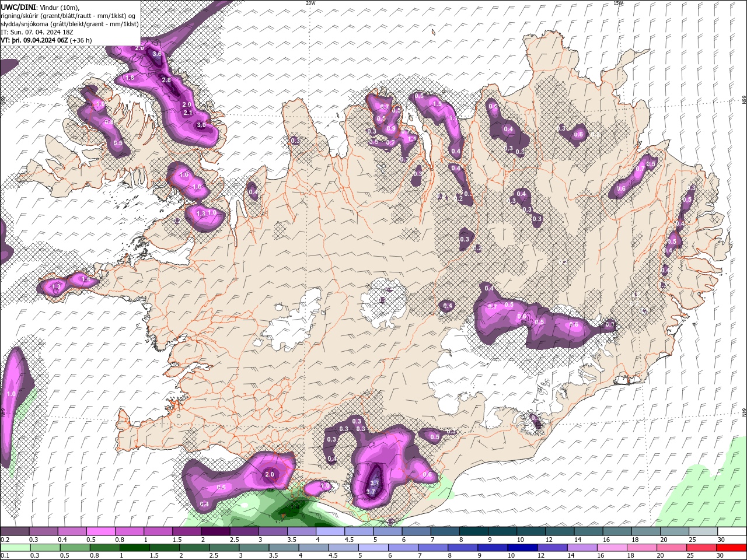747x560 pixels.
Task: Click the 20W longitude label
Action: (310, 3)
